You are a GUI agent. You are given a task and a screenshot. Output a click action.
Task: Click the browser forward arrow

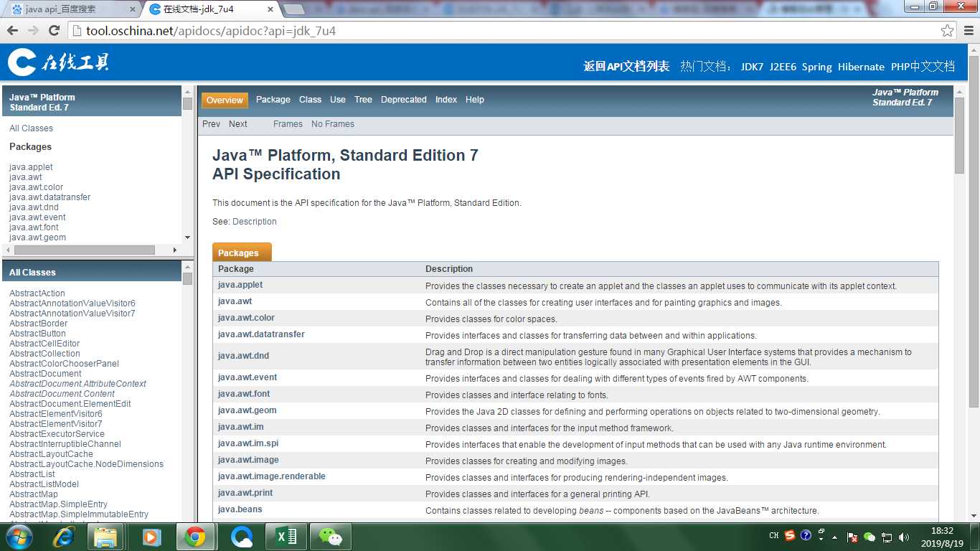(33, 31)
